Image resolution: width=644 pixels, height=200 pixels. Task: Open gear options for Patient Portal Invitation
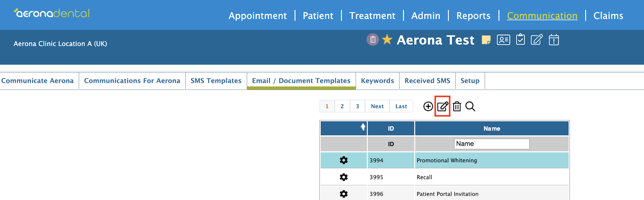point(344,194)
